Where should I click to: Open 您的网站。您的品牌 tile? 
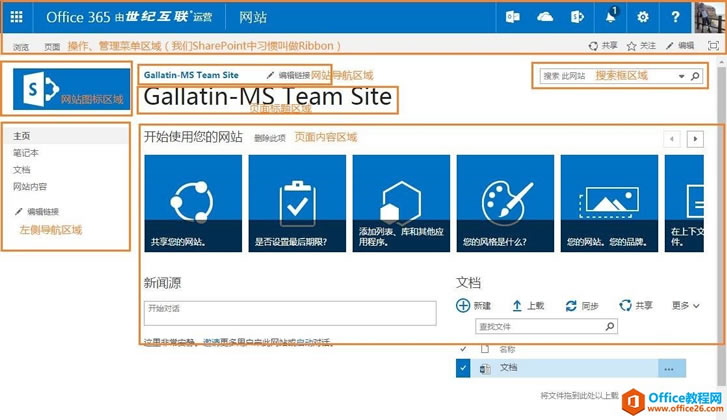tap(609, 204)
